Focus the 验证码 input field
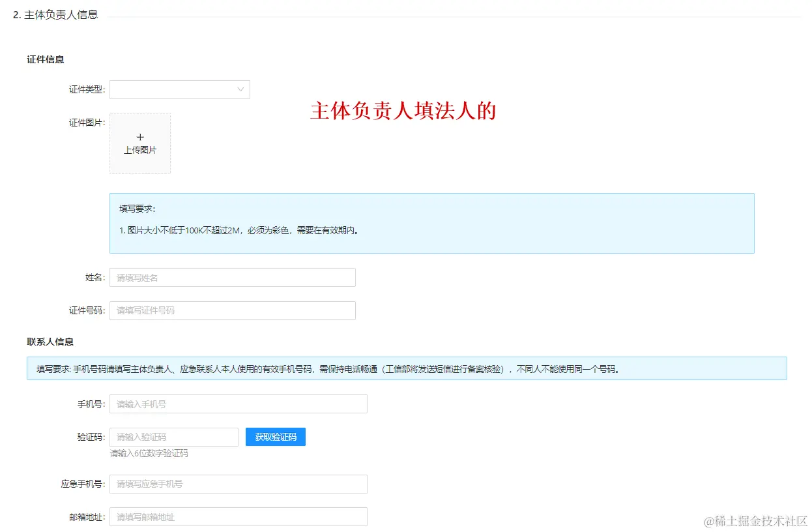Viewport: 812px width, 532px height. (x=174, y=437)
